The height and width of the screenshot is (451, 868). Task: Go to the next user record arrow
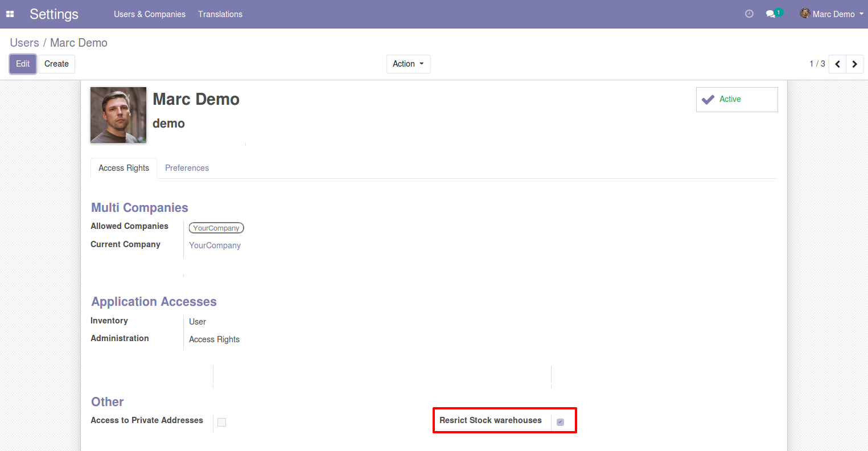(x=854, y=64)
